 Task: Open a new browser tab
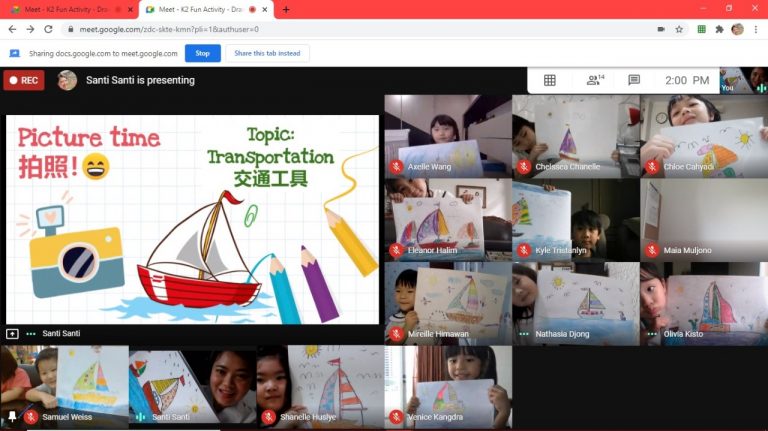coord(286,9)
